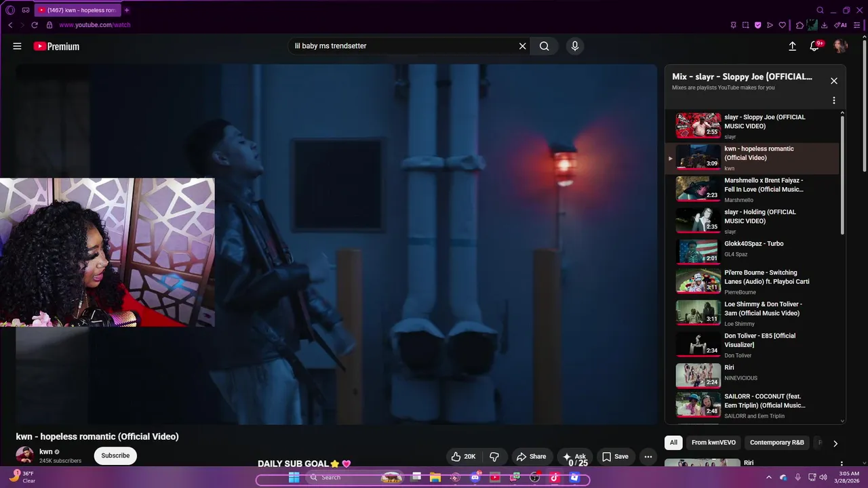Image resolution: width=868 pixels, height=488 pixels.
Task: Open TikTok from the taskbar
Action: tap(554, 477)
